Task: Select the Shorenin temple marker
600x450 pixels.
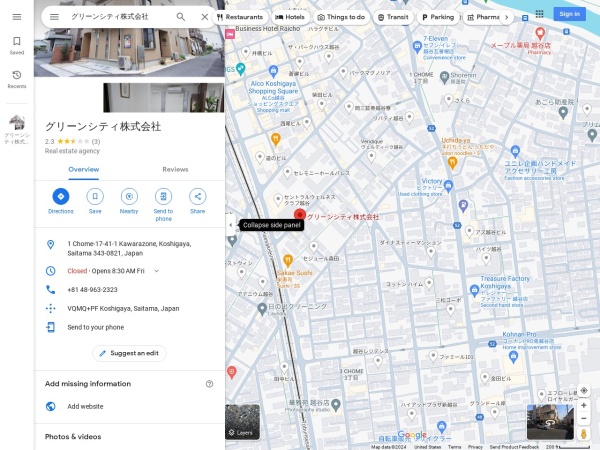Action: pyautogui.click(x=444, y=77)
